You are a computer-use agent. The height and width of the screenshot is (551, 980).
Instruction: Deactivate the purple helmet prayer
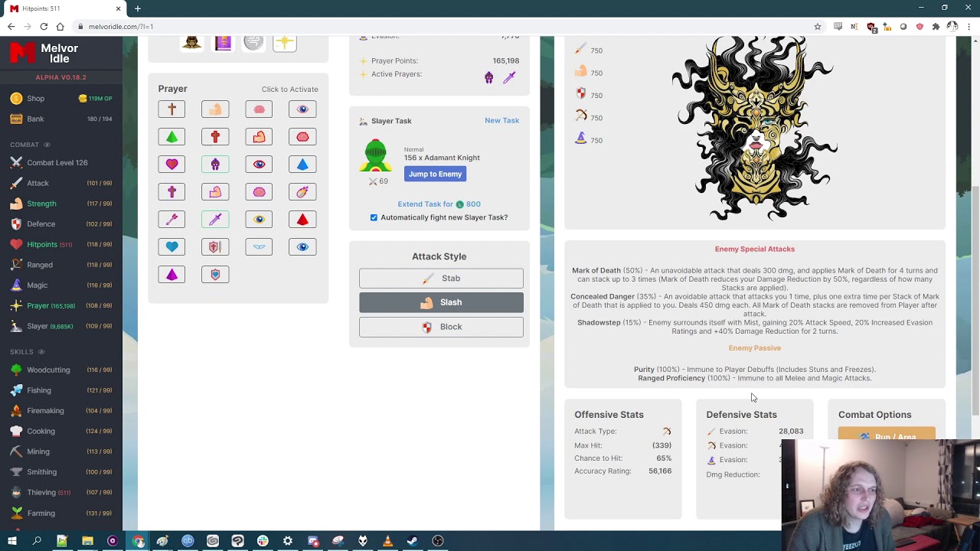coord(215,165)
